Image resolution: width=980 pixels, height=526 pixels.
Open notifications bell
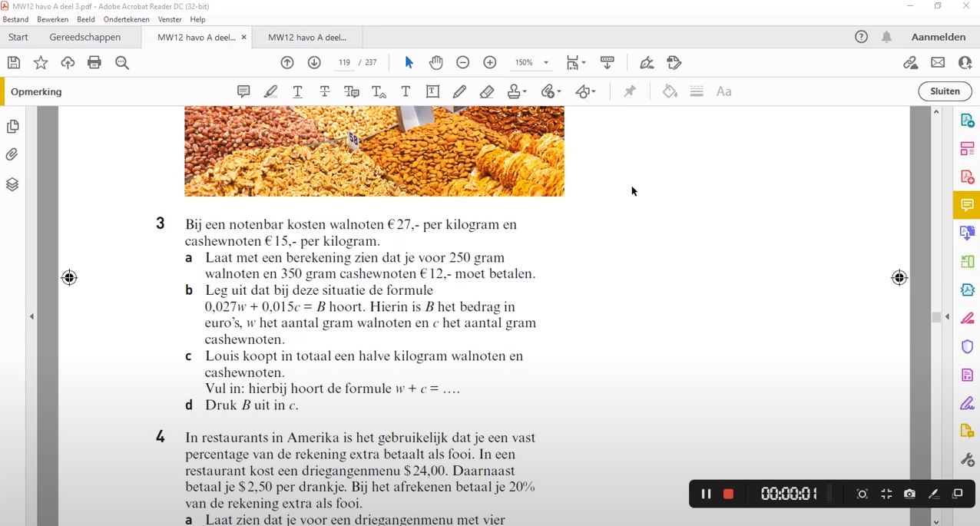coord(886,37)
